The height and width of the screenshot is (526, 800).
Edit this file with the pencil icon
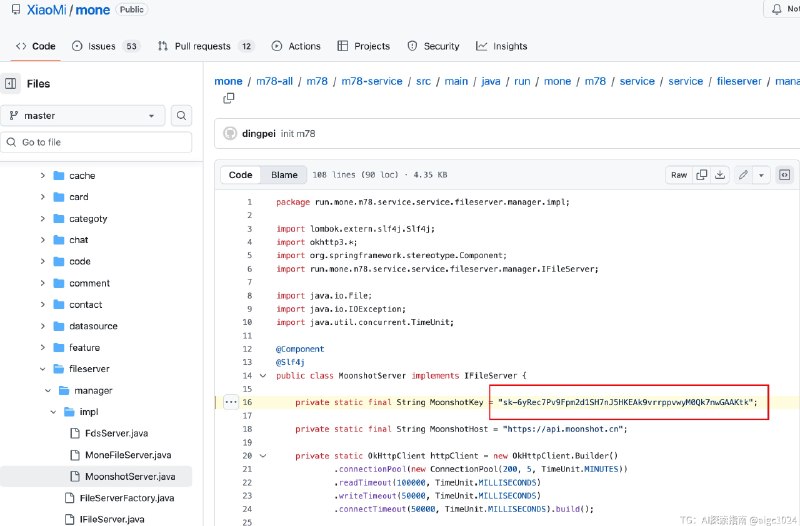tap(743, 175)
